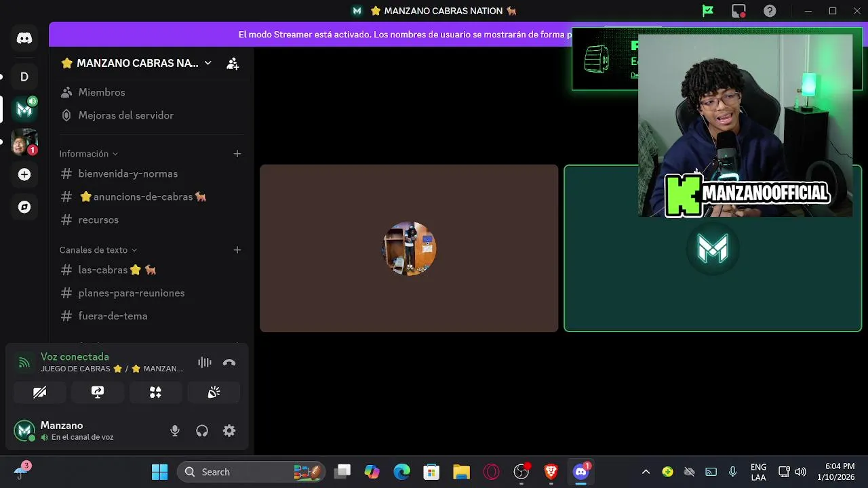Screen dimensions: 868x488
Task: Click the Manzano user avatar in user panel
Action: click(x=24, y=430)
